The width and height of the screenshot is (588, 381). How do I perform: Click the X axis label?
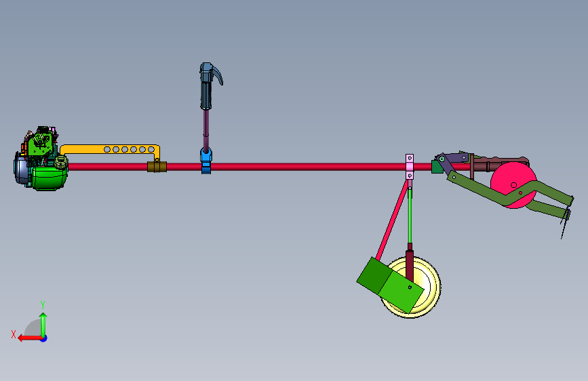click(x=14, y=334)
